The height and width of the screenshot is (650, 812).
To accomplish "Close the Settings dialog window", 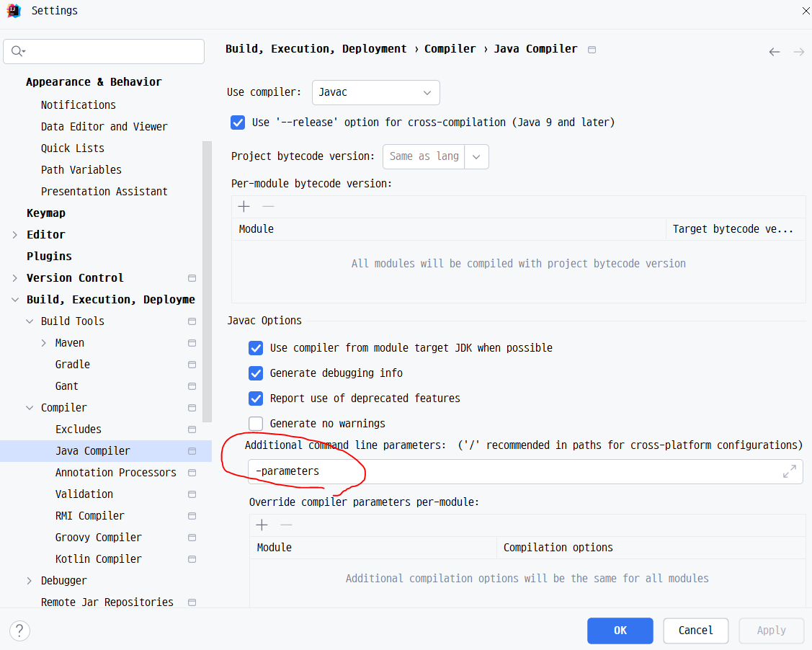I will click(806, 10).
